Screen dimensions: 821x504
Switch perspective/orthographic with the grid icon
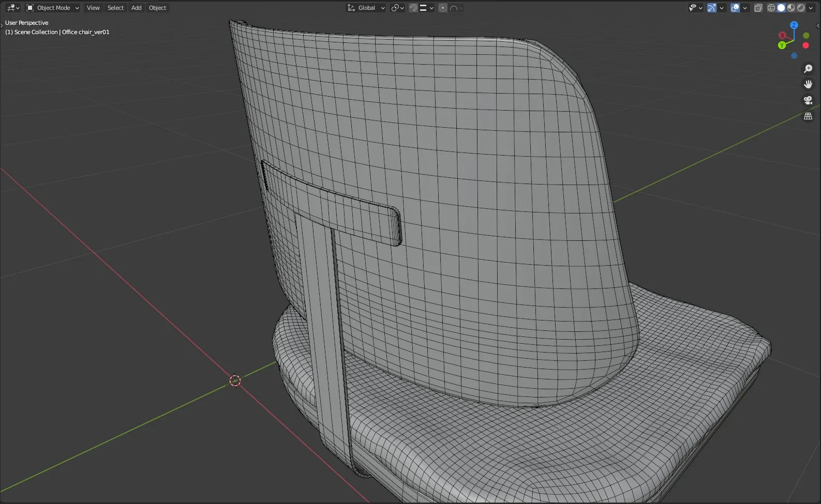(x=808, y=116)
